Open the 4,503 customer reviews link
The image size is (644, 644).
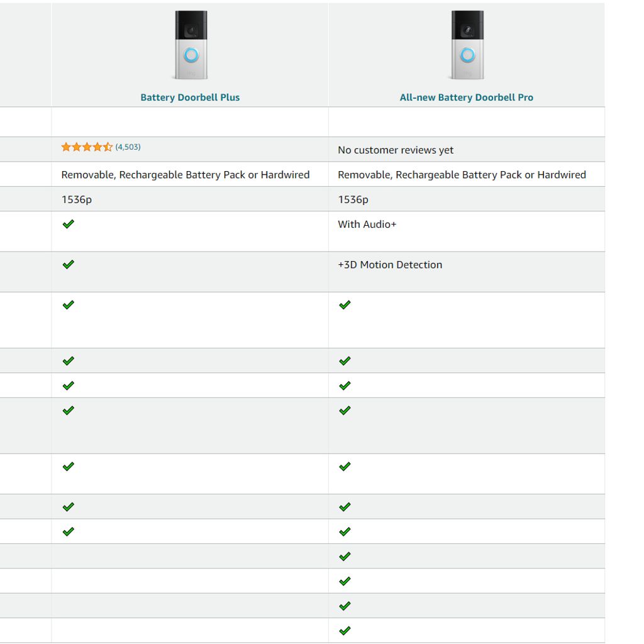(128, 147)
